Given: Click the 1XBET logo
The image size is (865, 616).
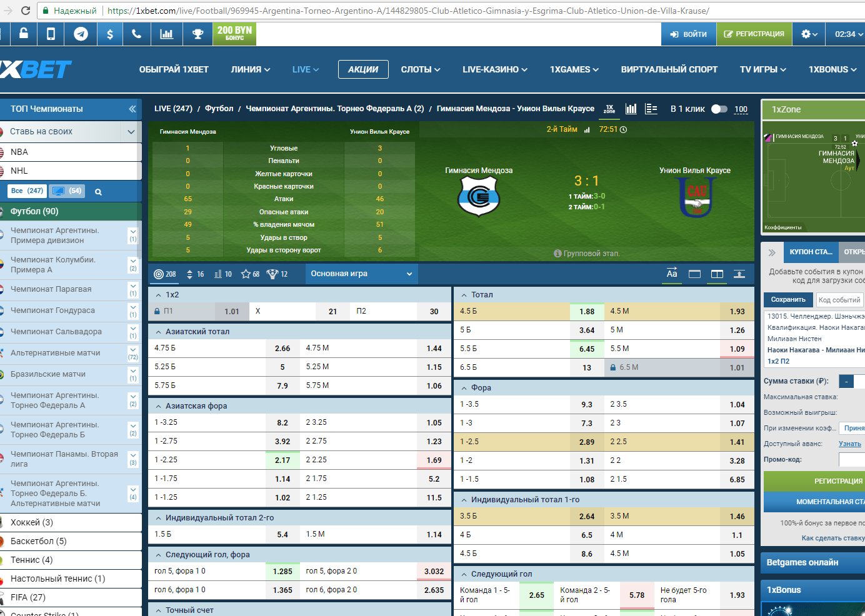Looking at the screenshot, I should (x=36, y=69).
